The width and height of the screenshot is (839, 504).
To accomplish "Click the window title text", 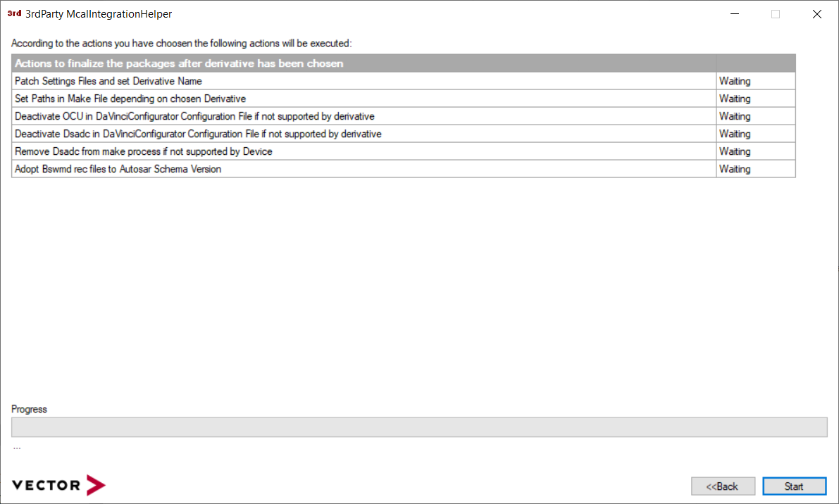I will coord(98,14).
